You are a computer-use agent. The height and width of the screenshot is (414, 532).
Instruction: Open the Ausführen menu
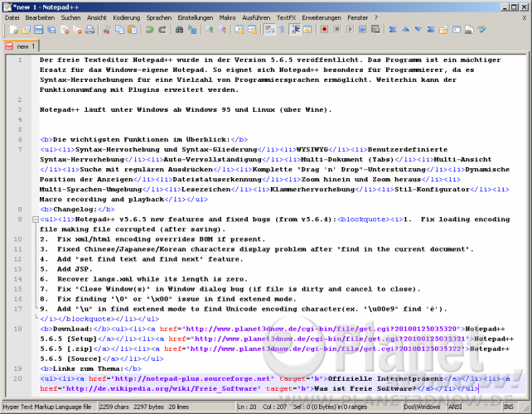(256, 17)
